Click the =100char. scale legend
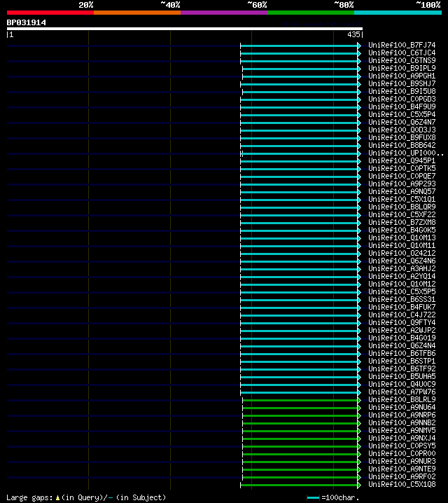 [x=333, y=497]
